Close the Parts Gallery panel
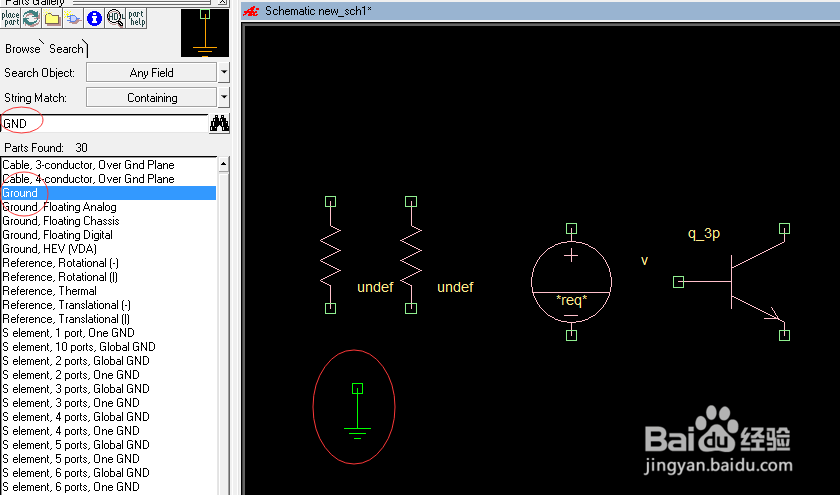Screen dimensions: 840x495 [x=222, y=2]
